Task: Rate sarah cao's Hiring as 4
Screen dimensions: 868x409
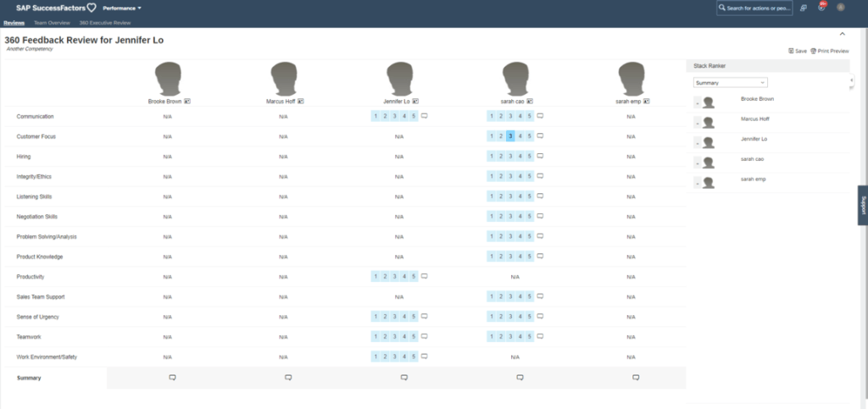Action: 520,156
